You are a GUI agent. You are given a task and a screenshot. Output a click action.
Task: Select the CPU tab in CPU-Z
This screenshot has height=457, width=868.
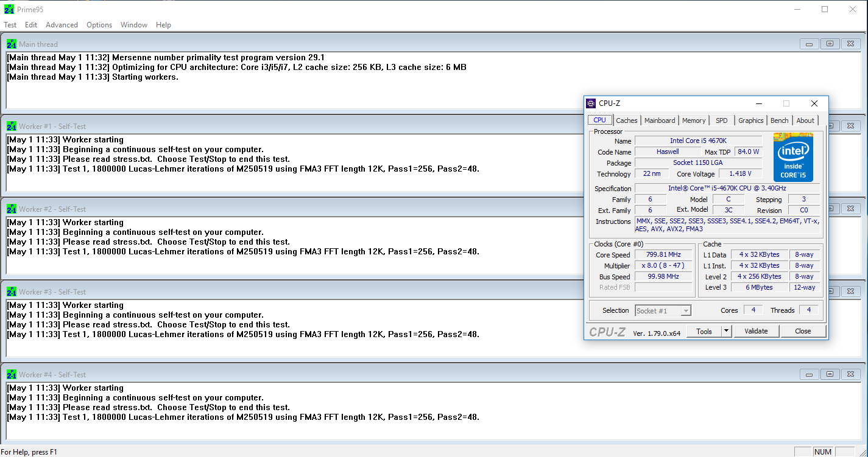pos(599,120)
